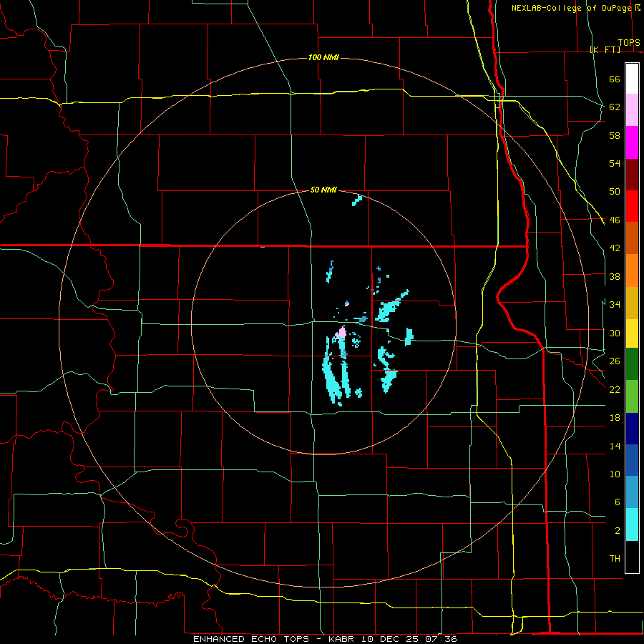Click the legend value 22
Screen dimensions: 644x644
[615, 390]
